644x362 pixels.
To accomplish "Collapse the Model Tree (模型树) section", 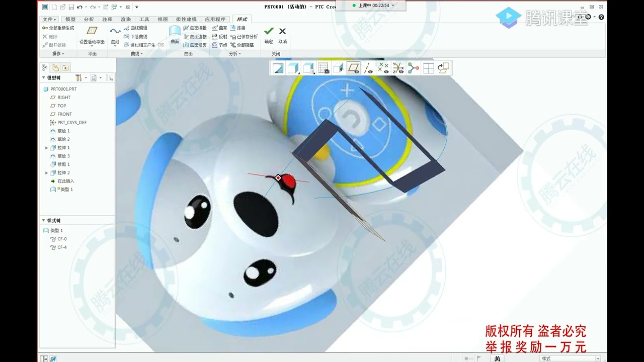I will tap(43, 78).
